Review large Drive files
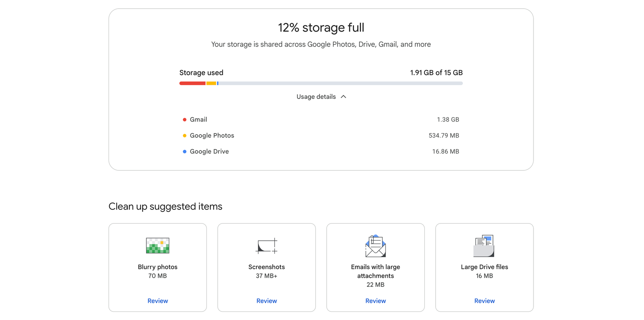644x320 pixels. (484, 301)
